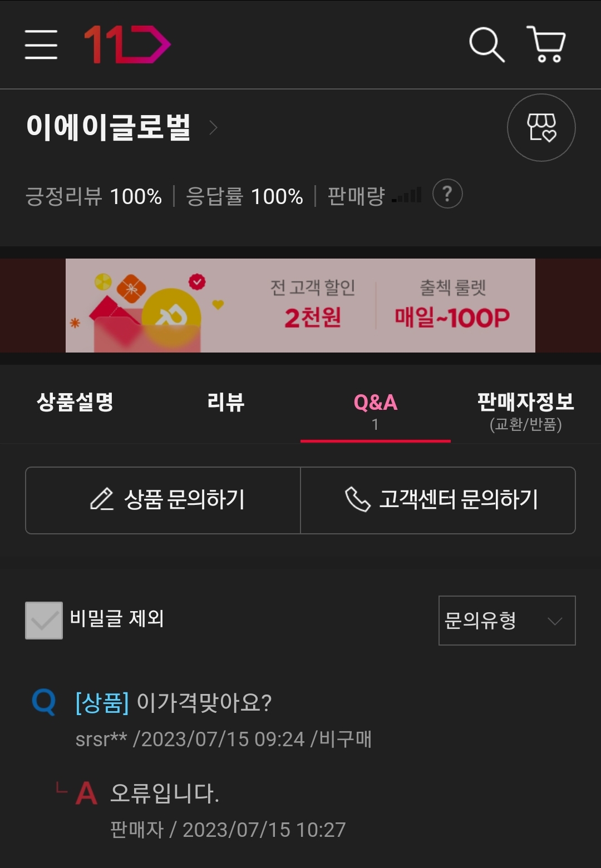Tap the seller answer 오류입니다.
This screenshot has width=601, height=868.
(x=165, y=793)
